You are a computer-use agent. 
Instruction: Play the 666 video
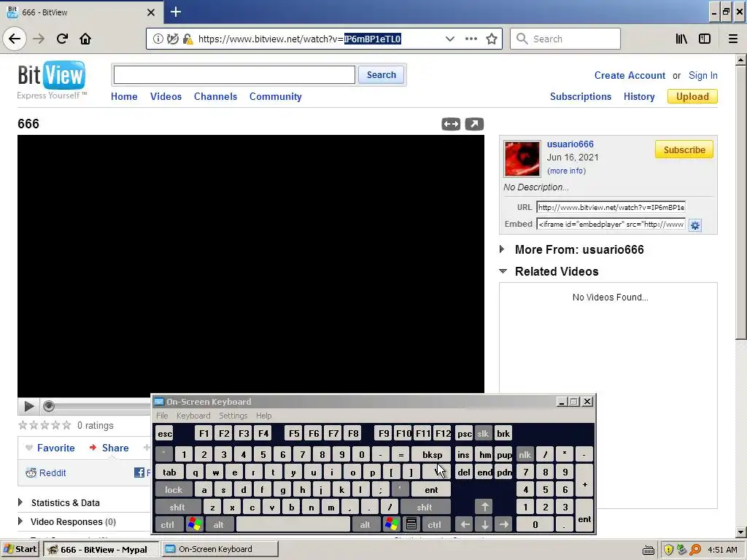[28, 406]
